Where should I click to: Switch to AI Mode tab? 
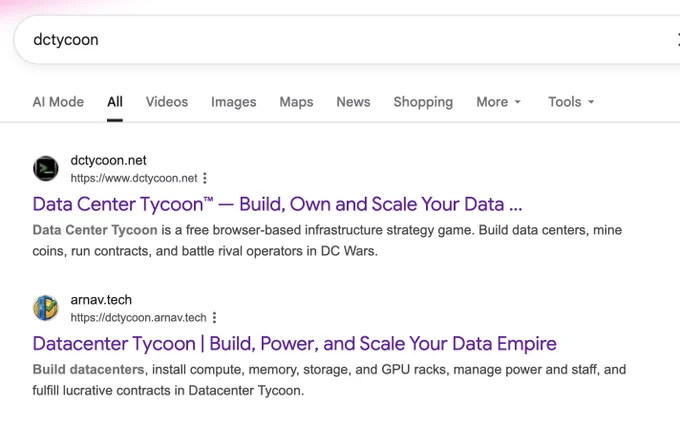tap(58, 102)
